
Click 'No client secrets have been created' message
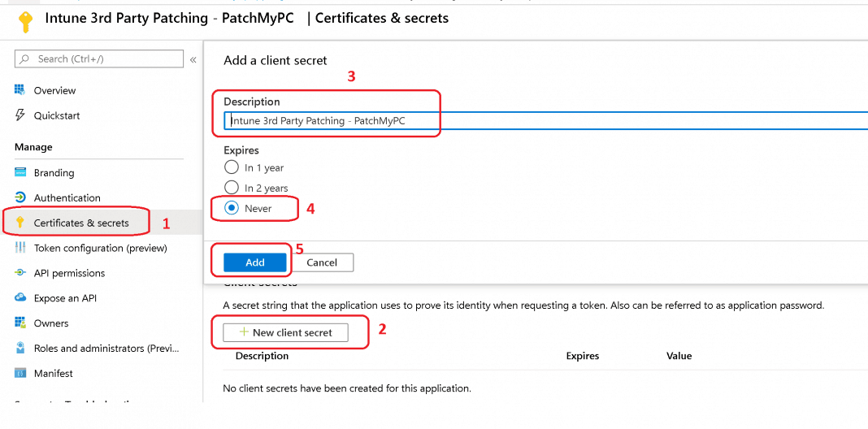click(347, 388)
